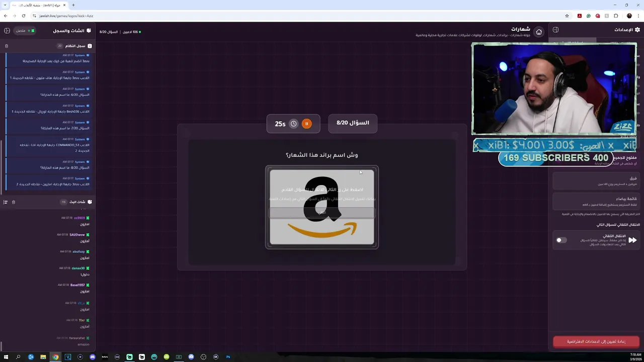The height and width of the screenshot is (362, 644).
Task: Click the clock icon beside 25s
Action: [x=293, y=124]
